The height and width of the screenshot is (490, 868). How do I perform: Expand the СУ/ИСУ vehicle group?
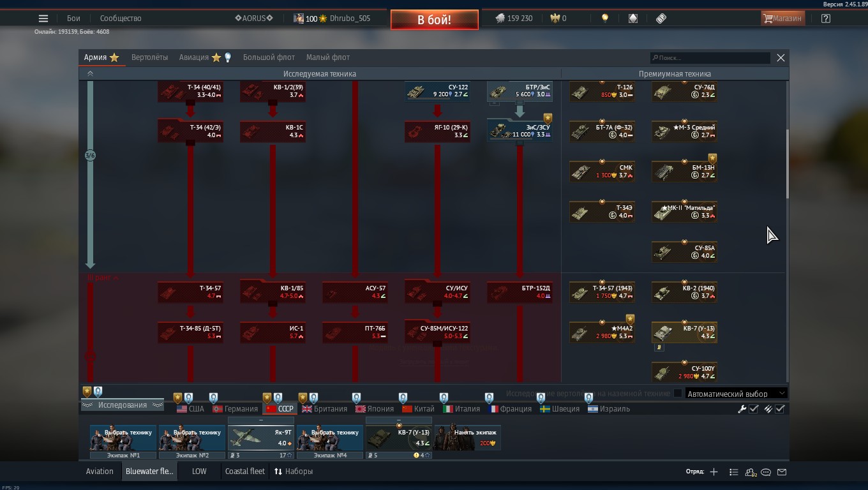(437, 292)
